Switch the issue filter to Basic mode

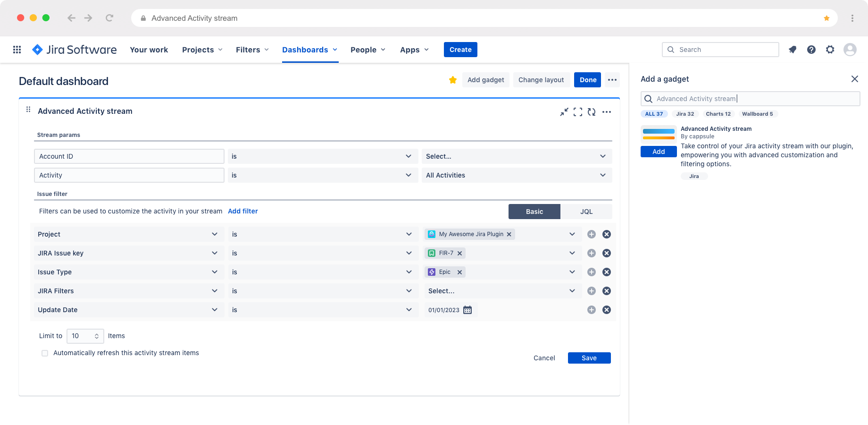[534, 212]
